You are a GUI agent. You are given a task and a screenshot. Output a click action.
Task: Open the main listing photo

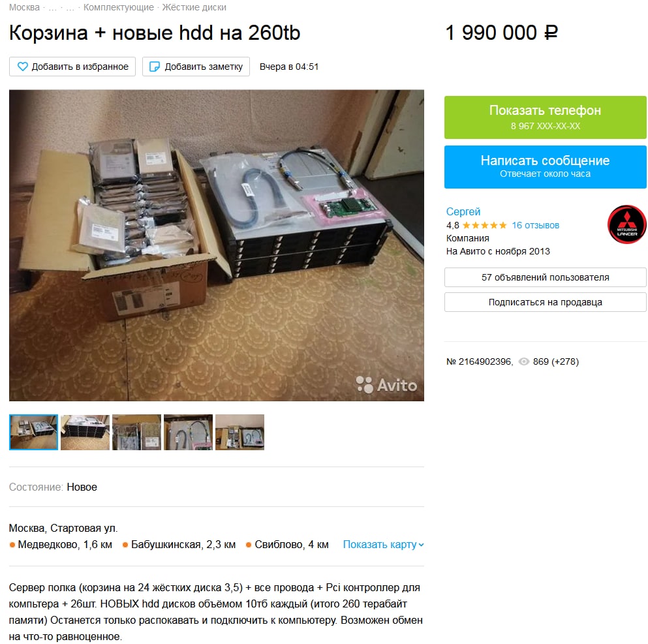click(217, 245)
